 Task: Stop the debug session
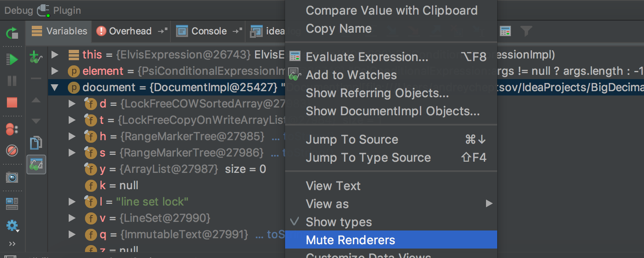[x=12, y=102]
